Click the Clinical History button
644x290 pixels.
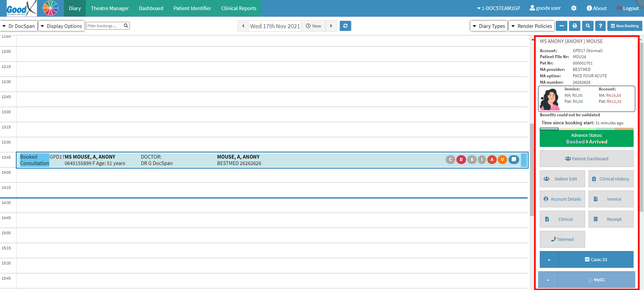tap(611, 179)
